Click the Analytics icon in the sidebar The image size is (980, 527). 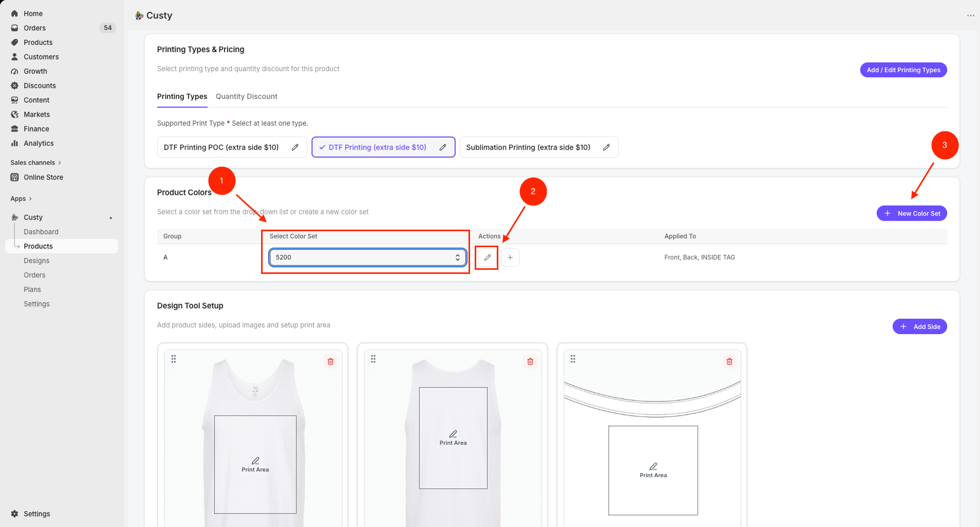pos(14,143)
